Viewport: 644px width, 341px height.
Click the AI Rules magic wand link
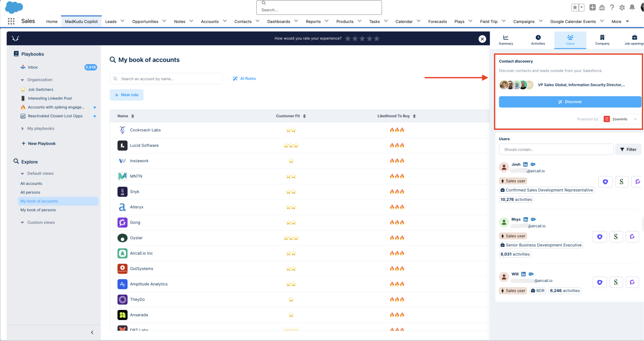coord(244,79)
